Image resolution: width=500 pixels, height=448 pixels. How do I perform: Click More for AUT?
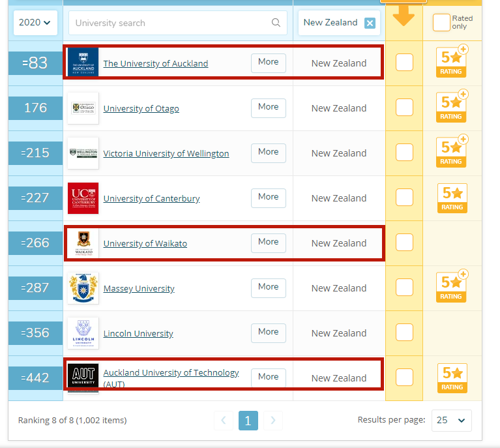point(269,378)
